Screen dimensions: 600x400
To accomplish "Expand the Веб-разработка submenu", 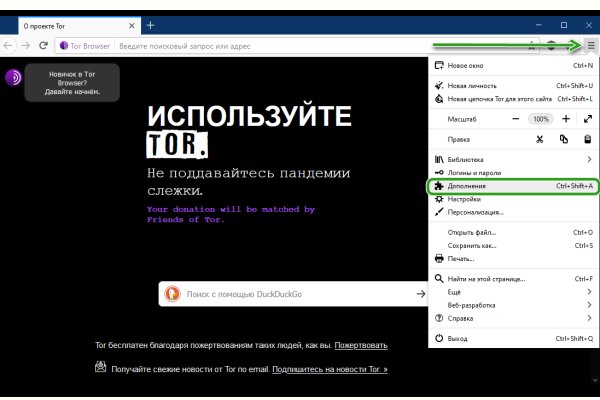I will (x=512, y=304).
